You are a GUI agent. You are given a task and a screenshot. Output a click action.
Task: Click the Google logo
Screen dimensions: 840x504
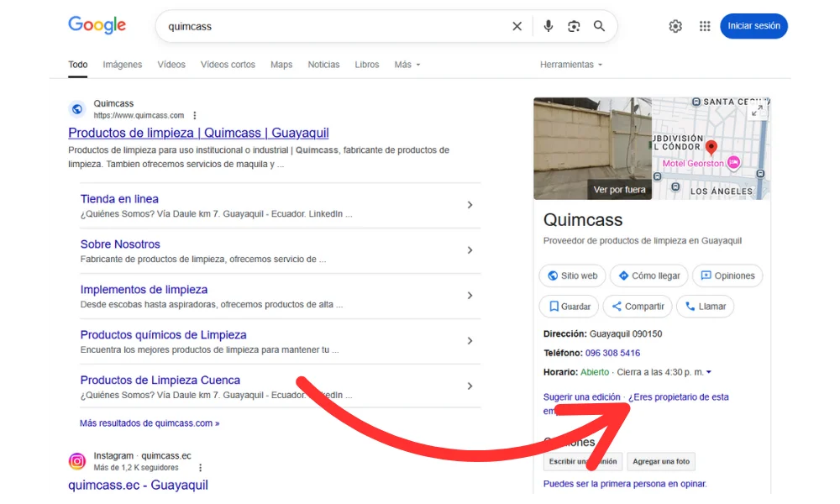pos(97,25)
